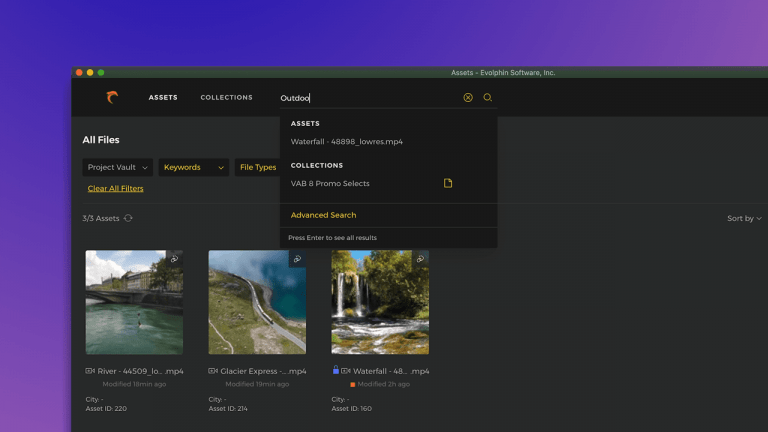Open the Sort by dropdown
The width and height of the screenshot is (768, 432).
point(744,218)
